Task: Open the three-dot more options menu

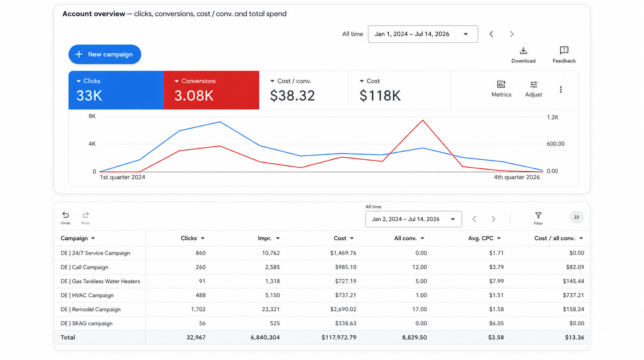Action: tap(561, 89)
